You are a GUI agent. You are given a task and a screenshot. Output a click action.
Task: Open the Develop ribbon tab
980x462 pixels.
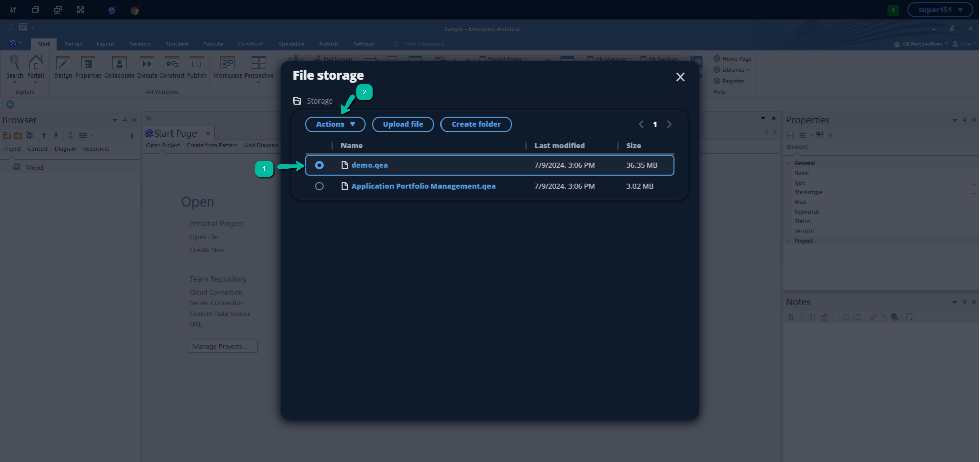140,44
